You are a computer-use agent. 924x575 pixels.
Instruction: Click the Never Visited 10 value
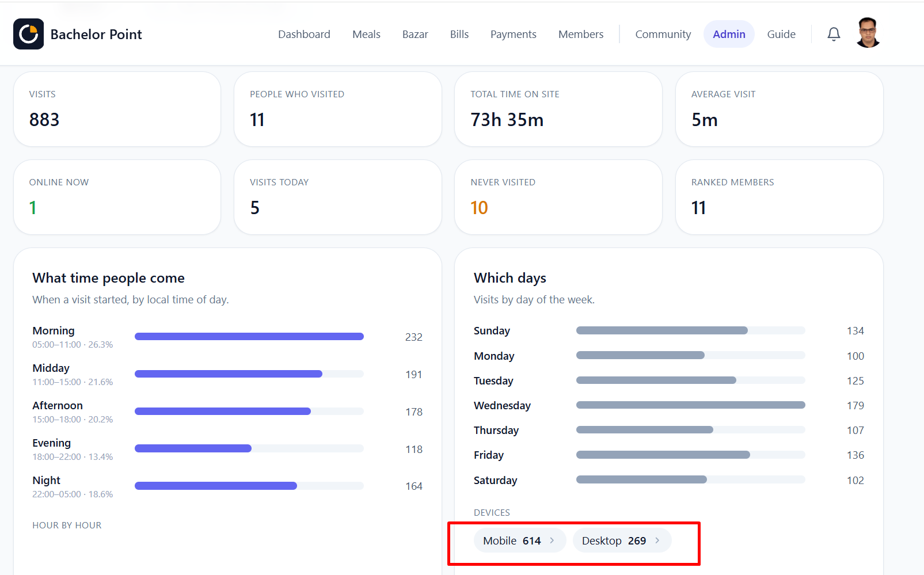click(479, 208)
